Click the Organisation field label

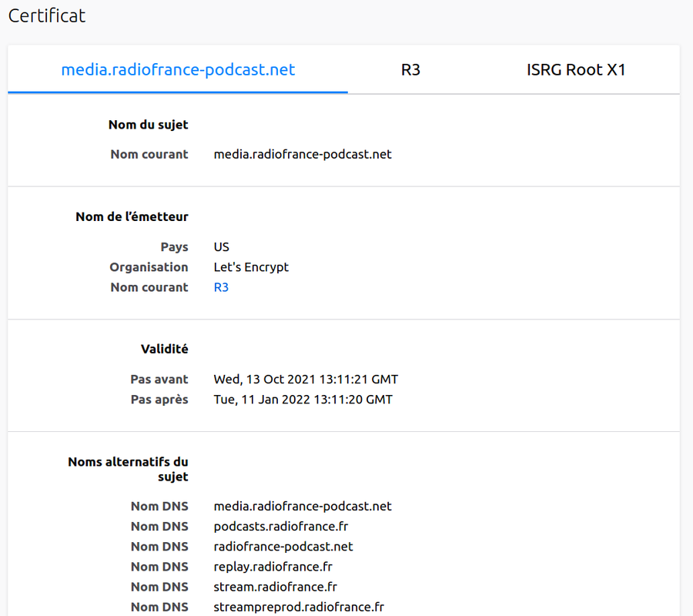click(x=149, y=267)
